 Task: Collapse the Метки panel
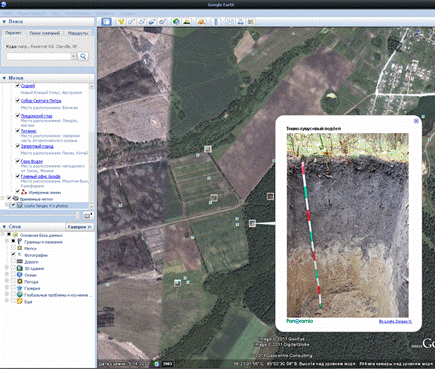(x=4, y=78)
